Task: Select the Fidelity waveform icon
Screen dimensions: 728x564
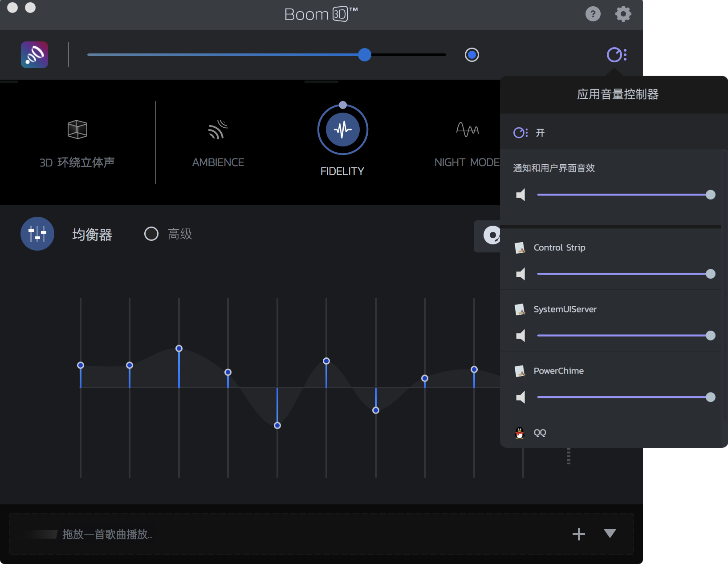Action: pos(342,130)
